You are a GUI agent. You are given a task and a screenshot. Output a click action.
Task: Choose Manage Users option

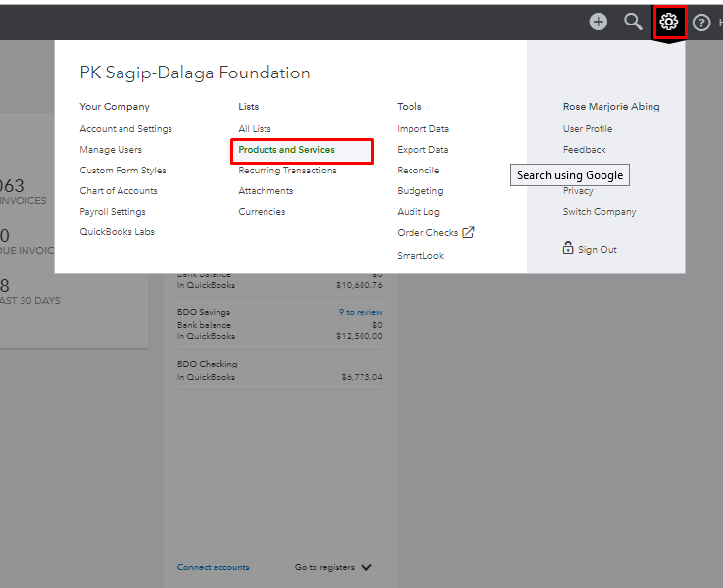[111, 150]
